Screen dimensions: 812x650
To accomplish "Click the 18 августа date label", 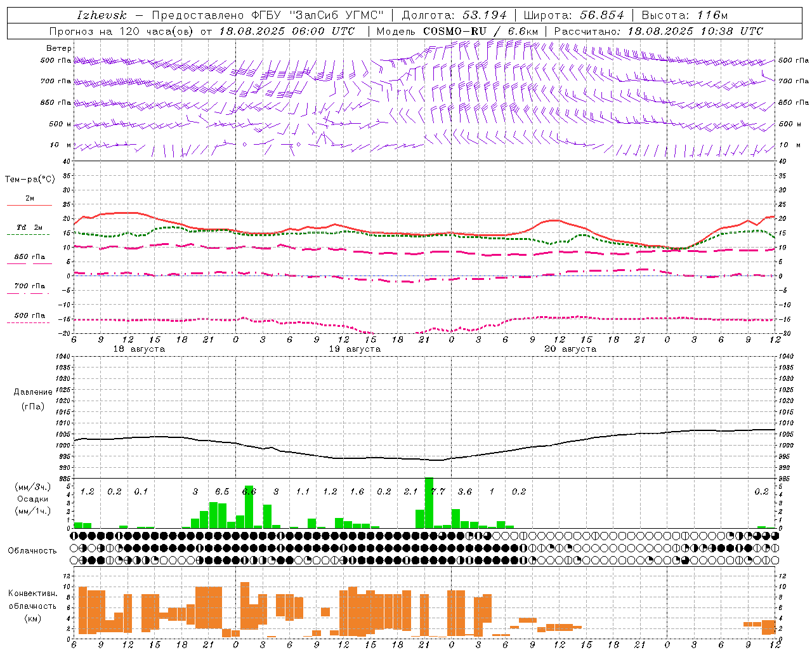I will [139, 349].
